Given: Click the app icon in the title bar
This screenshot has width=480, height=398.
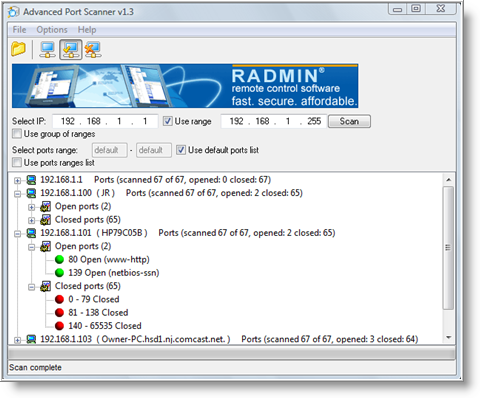Looking at the screenshot, I should point(13,12).
